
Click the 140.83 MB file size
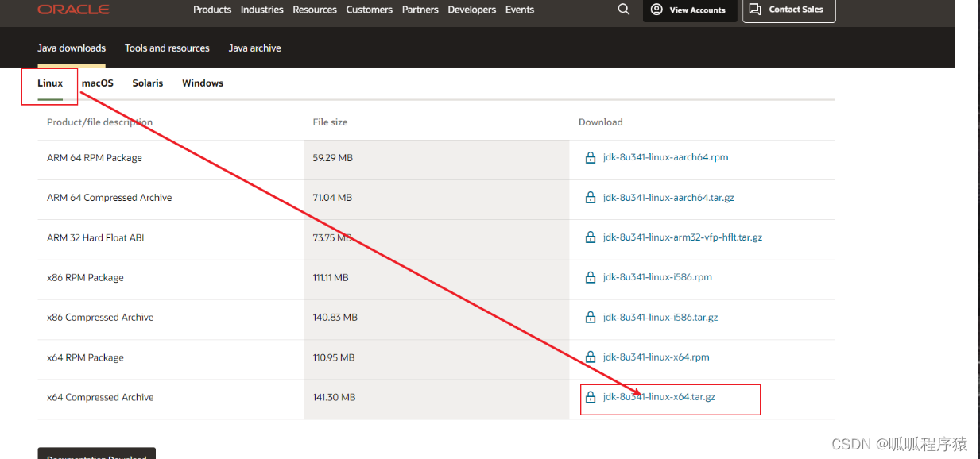[x=335, y=318]
